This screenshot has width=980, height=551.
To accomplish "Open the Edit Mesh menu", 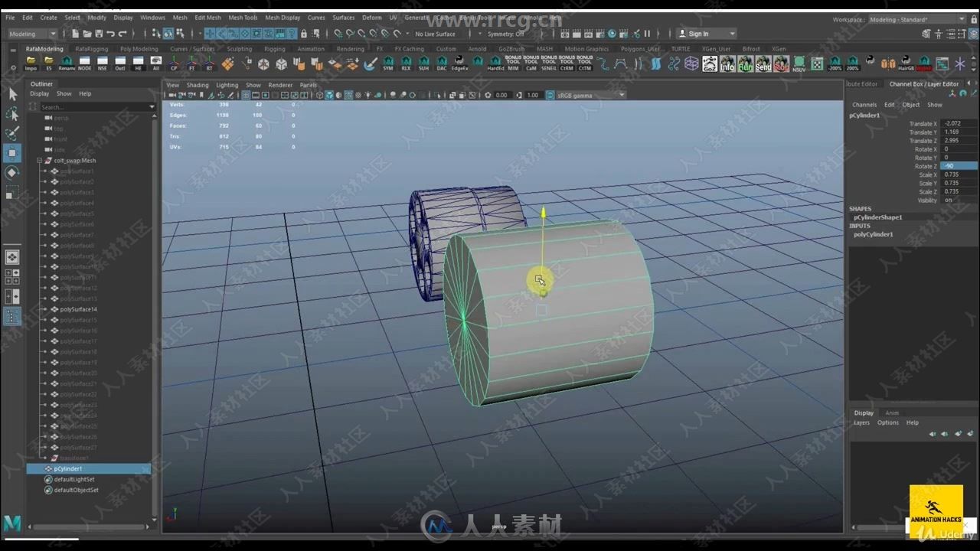I will tap(207, 18).
